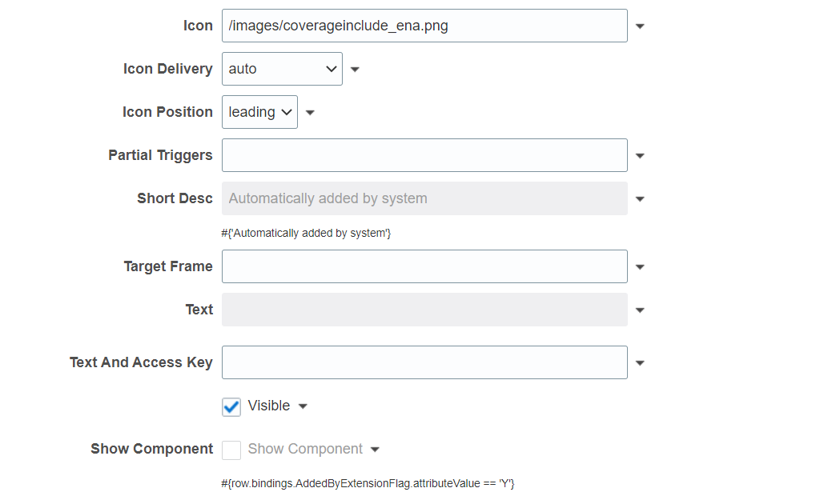
Task: Open property menu arrow for Target Frame
Action: [x=640, y=267]
